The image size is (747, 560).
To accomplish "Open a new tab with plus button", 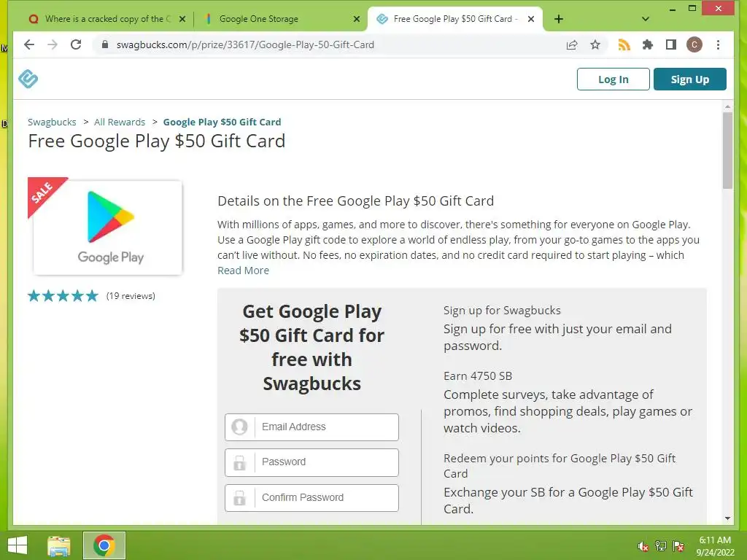I will click(559, 19).
